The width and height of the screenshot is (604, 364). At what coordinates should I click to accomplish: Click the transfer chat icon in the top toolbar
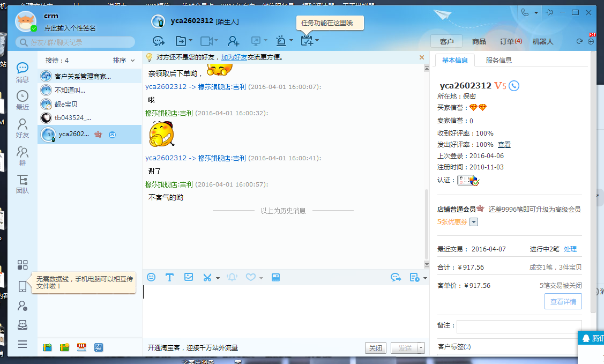pos(158,41)
